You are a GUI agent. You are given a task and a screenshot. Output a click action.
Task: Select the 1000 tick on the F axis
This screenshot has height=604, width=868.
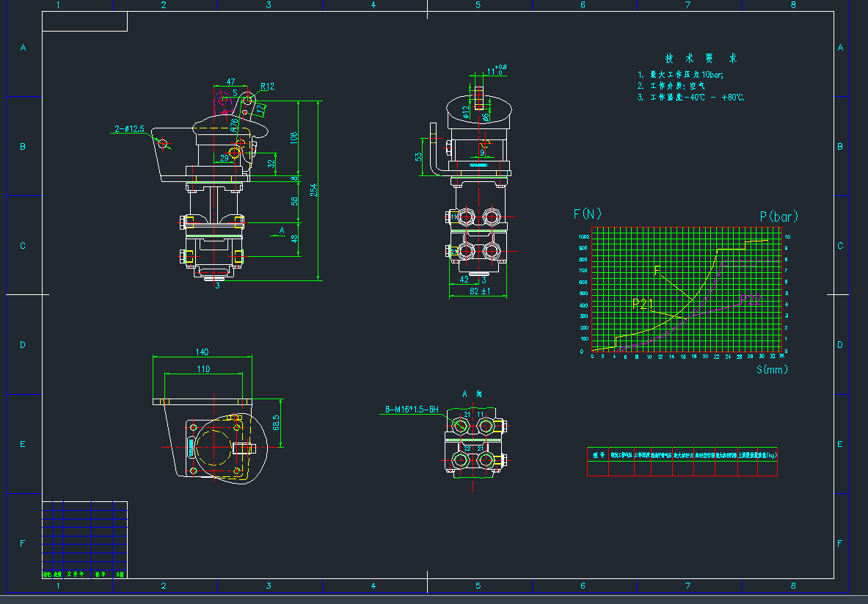[x=584, y=236]
